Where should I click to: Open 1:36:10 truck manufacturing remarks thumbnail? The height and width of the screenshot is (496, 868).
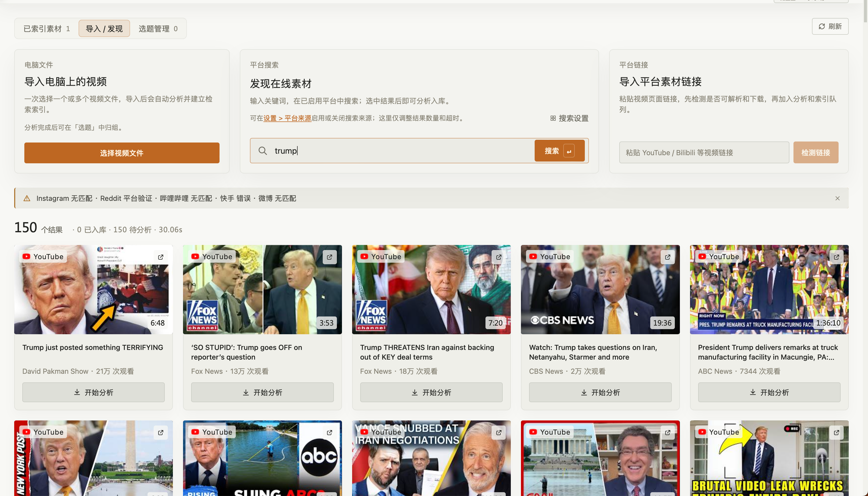click(x=769, y=290)
